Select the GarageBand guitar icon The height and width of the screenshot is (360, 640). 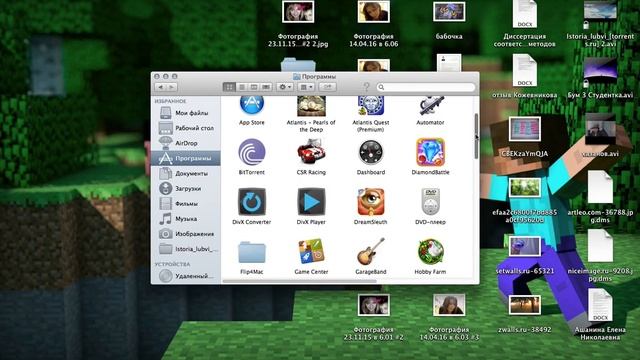point(371,252)
